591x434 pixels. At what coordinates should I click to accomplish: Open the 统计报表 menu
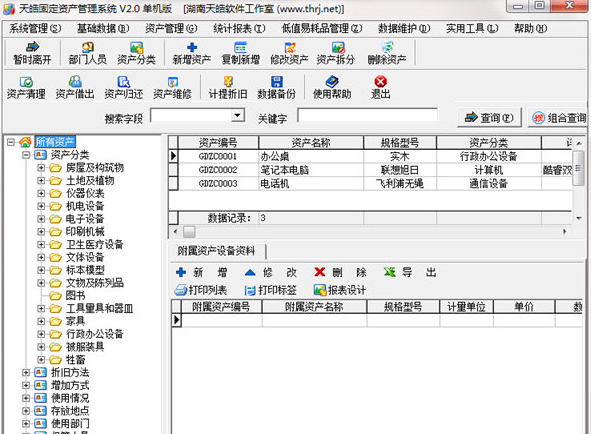(239, 28)
